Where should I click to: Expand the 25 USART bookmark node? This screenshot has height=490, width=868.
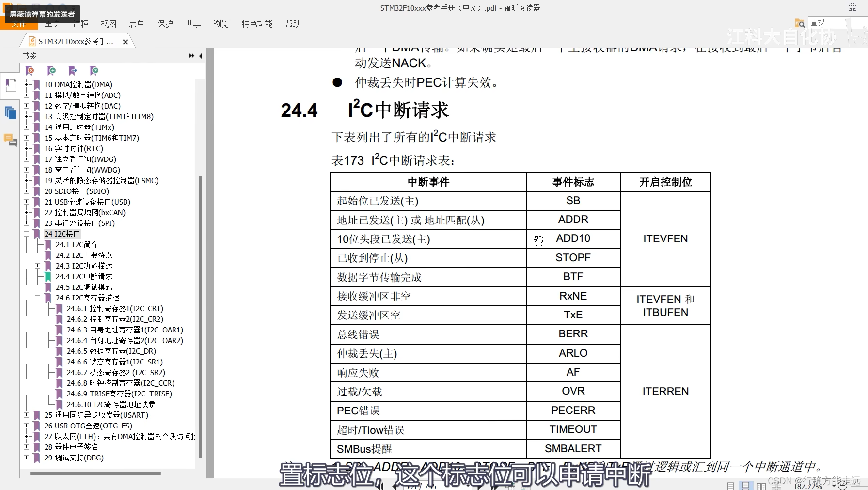tap(27, 415)
